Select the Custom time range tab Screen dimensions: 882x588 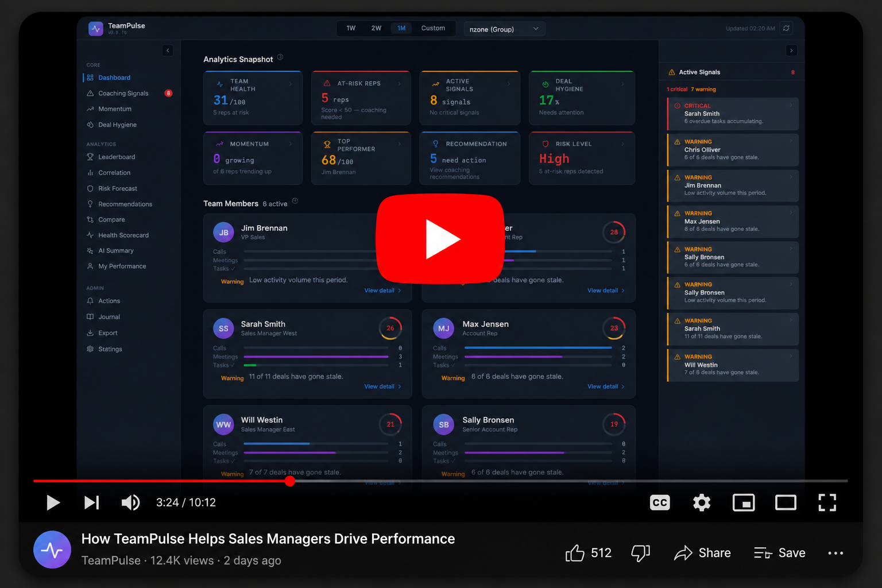(433, 28)
